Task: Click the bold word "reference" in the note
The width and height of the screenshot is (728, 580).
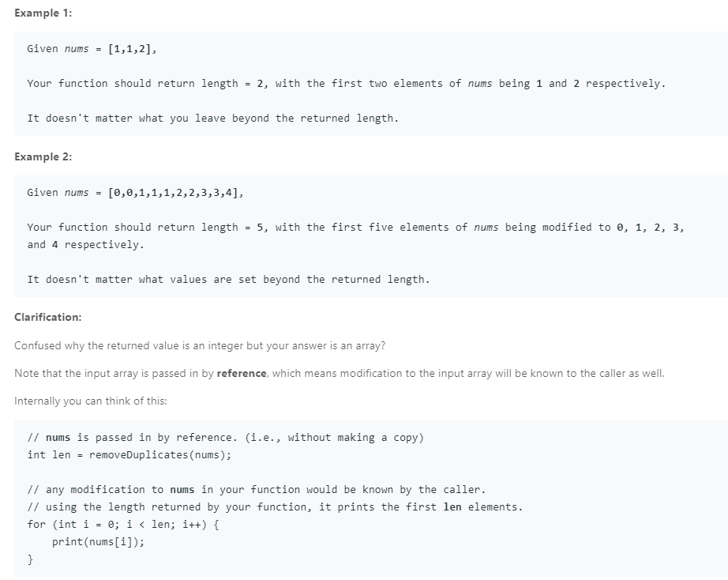Action: pyautogui.click(x=241, y=373)
